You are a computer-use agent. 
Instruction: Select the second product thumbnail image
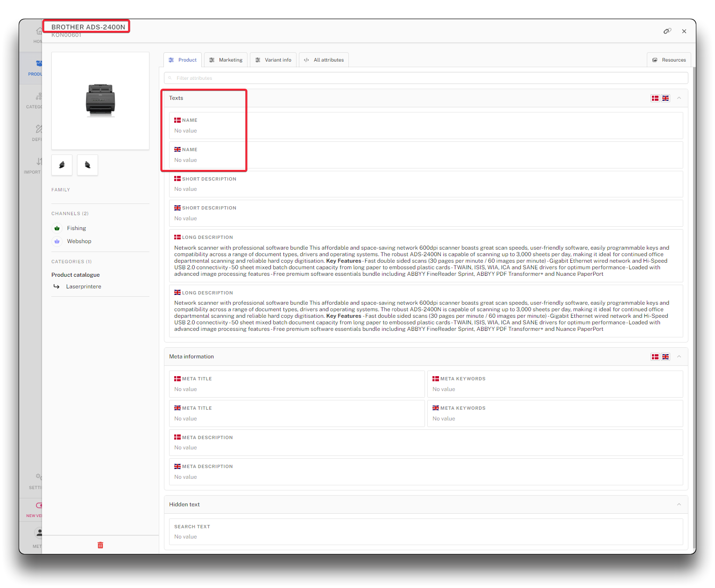pyautogui.click(x=87, y=165)
